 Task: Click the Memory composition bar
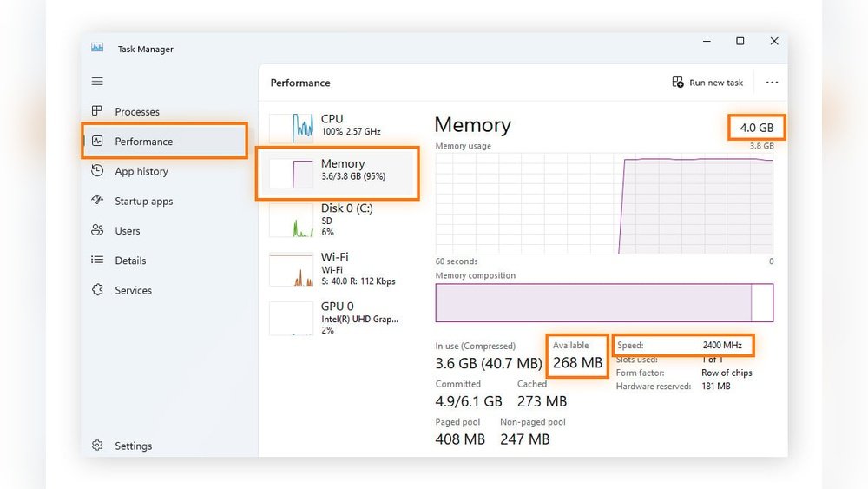coord(603,302)
